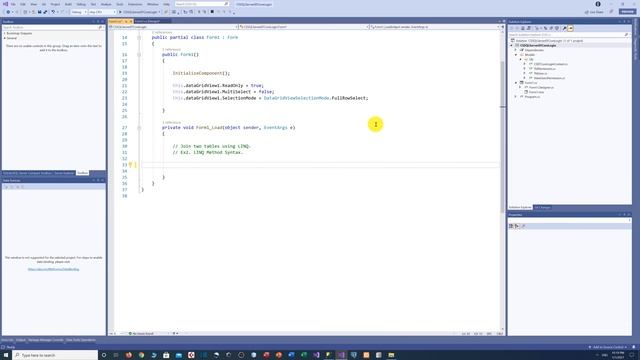Open the project navigation dropdown above the code
Image resolution: width=640 pixels, height=360 pixels.
pos(173,27)
